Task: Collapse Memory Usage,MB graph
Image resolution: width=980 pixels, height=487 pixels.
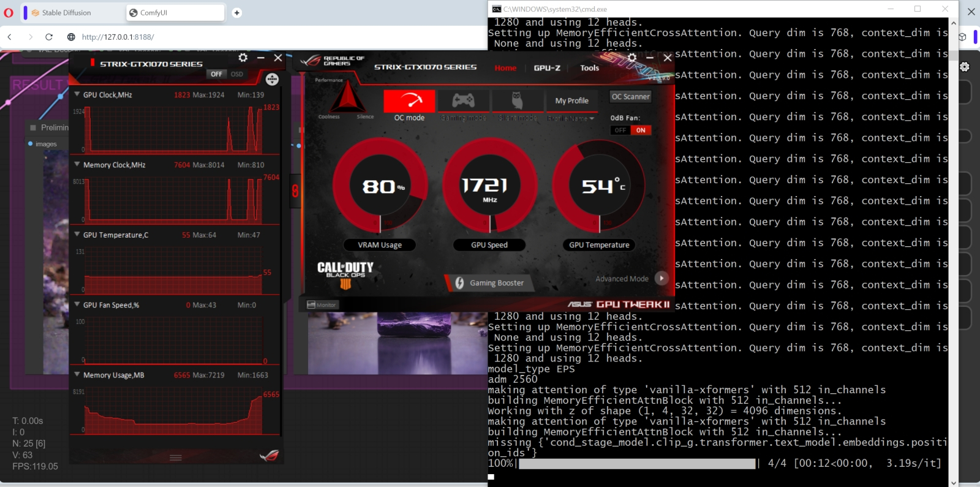Action: (x=77, y=375)
